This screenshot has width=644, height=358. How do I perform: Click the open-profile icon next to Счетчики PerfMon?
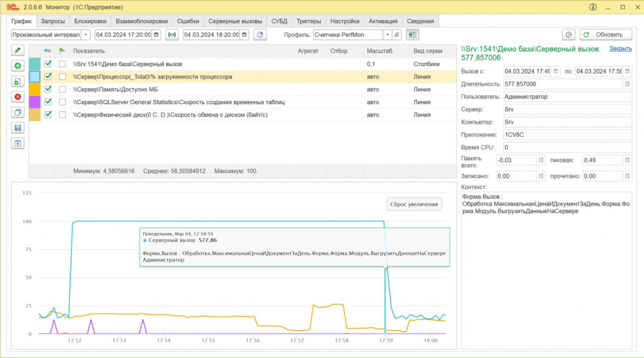(x=397, y=35)
